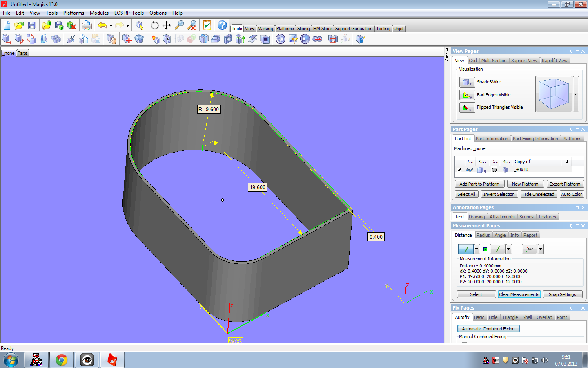Select the Rotate view tool

tap(155, 25)
